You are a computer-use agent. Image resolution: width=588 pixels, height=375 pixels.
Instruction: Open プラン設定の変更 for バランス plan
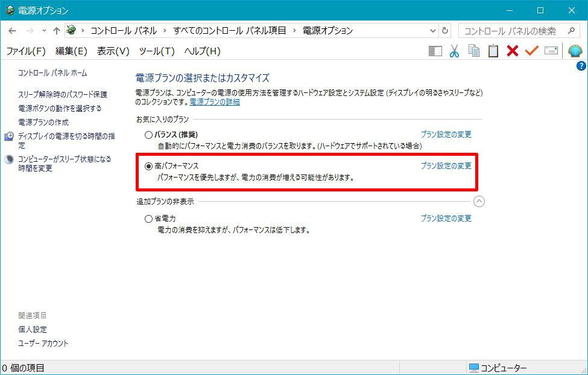coord(446,135)
